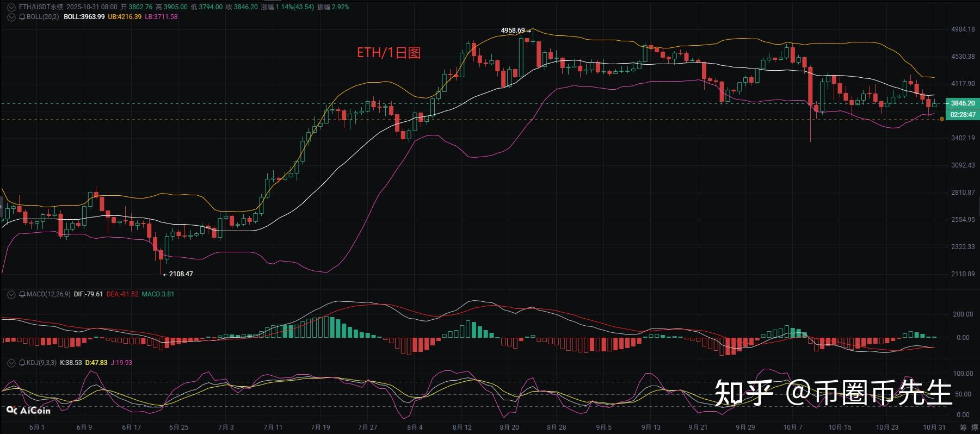Click the KDJ alert bell icon
This screenshot has width=980, height=434.
[22, 363]
